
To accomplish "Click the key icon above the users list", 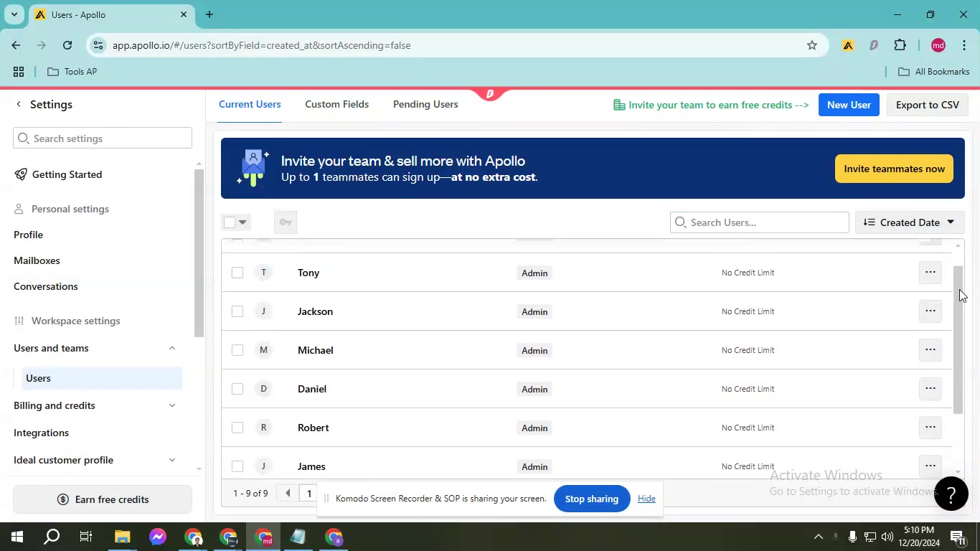I will [x=286, y=222].
